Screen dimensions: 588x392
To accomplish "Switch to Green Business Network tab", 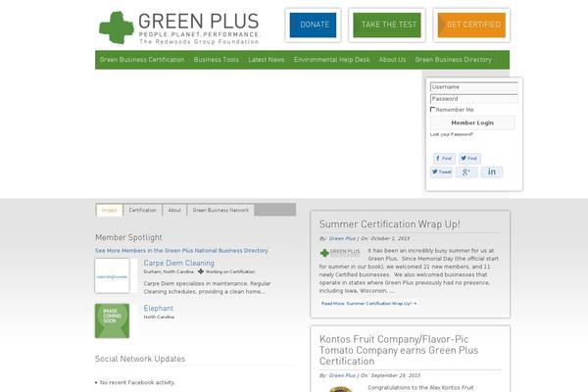I will (220, 210).
